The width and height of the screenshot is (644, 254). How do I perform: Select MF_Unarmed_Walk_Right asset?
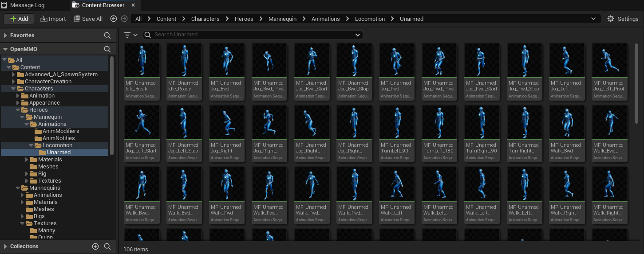pyautogui.click(x=567, y=195)
